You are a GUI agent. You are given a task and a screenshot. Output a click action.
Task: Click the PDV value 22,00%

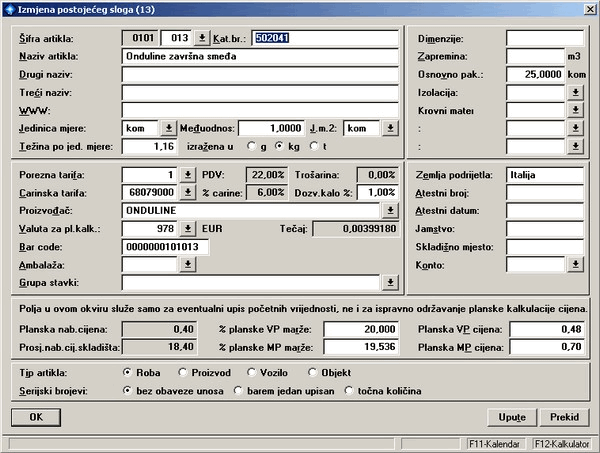pyautogui.click(x=267, y=175)
